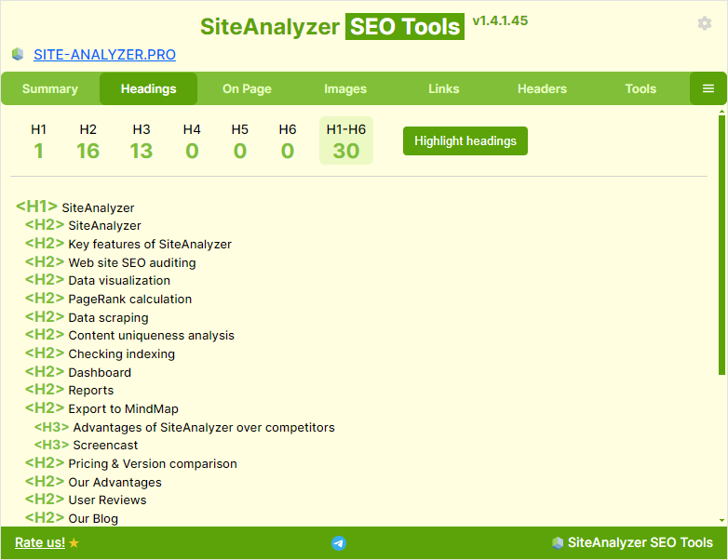The height and width of the screenshot is (560, 728).
Task: Select the Headings tab
Action: pyautogui.click(x=149, y=88)
